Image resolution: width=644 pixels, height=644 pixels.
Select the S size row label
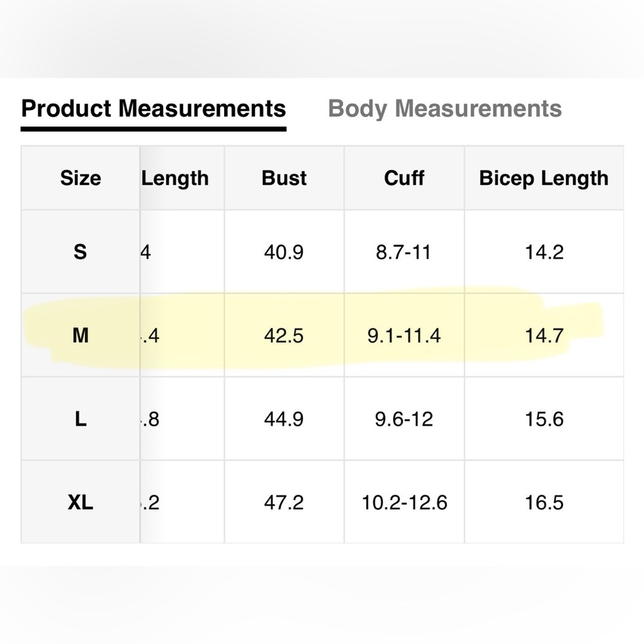point(80,252)
